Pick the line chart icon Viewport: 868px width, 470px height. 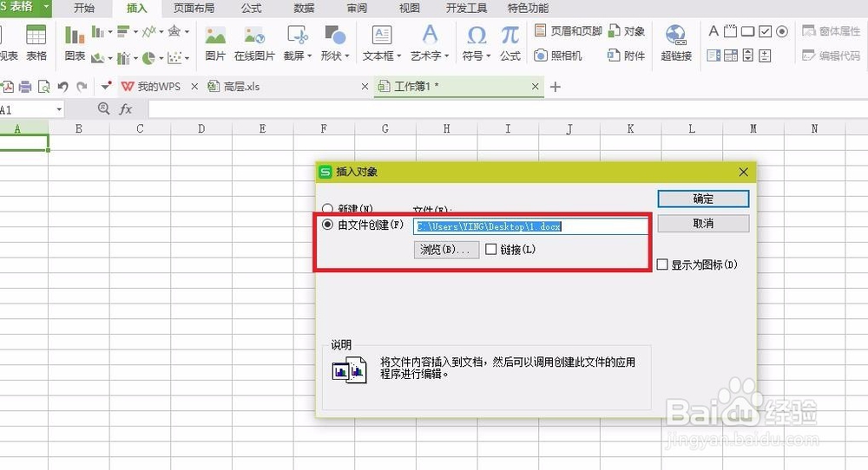[148, 31]
